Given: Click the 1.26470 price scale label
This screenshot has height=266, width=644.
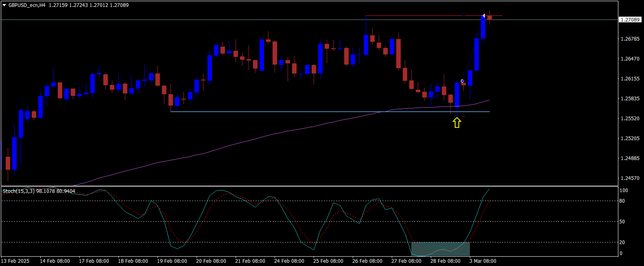Looking at the screenshot, I should [630, 59].
